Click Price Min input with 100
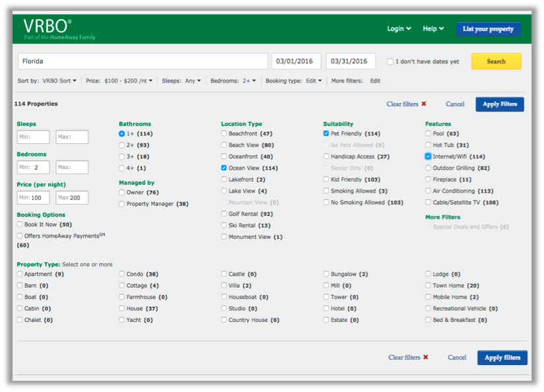 point(33,197)
